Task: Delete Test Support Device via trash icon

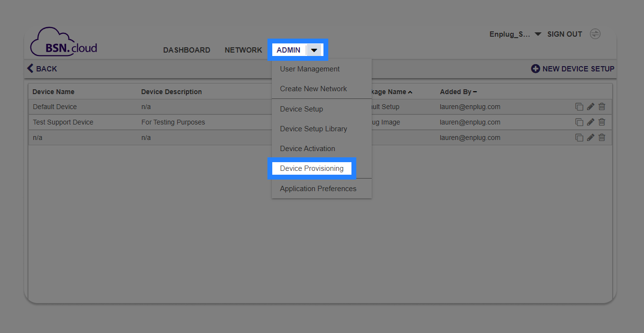Action: pos(602,122)
